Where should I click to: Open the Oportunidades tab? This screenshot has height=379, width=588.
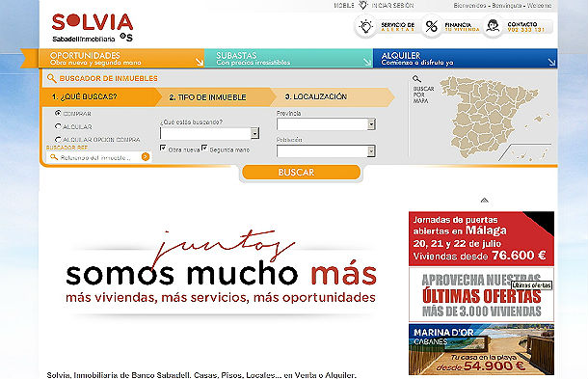121,58
